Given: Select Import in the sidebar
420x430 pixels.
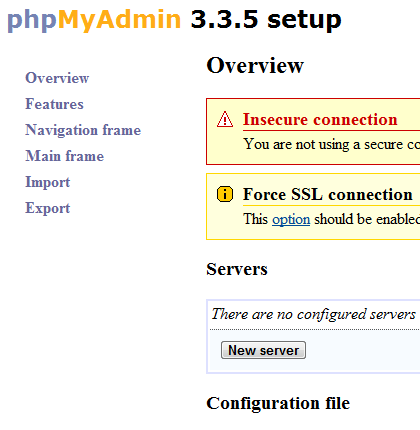Looking at the screenshot, I should click(x=48, y=182).
